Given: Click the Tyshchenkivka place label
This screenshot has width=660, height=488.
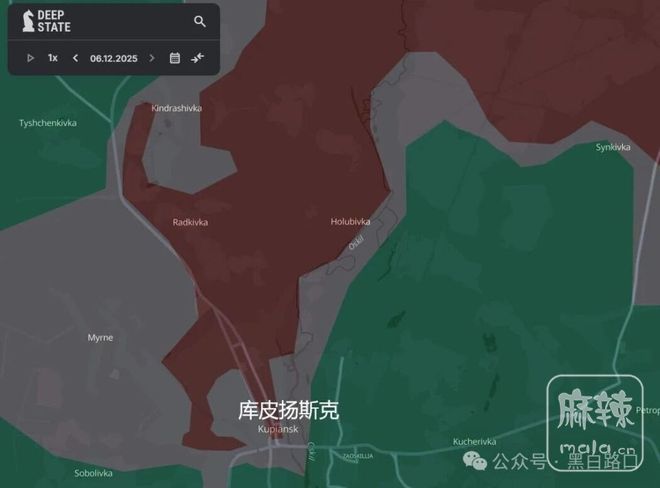Looking at the screenshot, I should (48, 123).
